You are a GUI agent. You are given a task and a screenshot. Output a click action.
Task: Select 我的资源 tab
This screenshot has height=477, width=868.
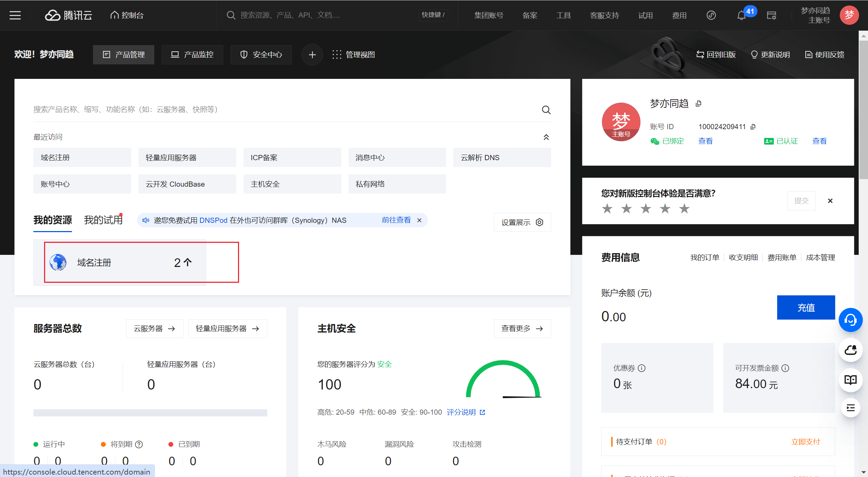point(53,220)
